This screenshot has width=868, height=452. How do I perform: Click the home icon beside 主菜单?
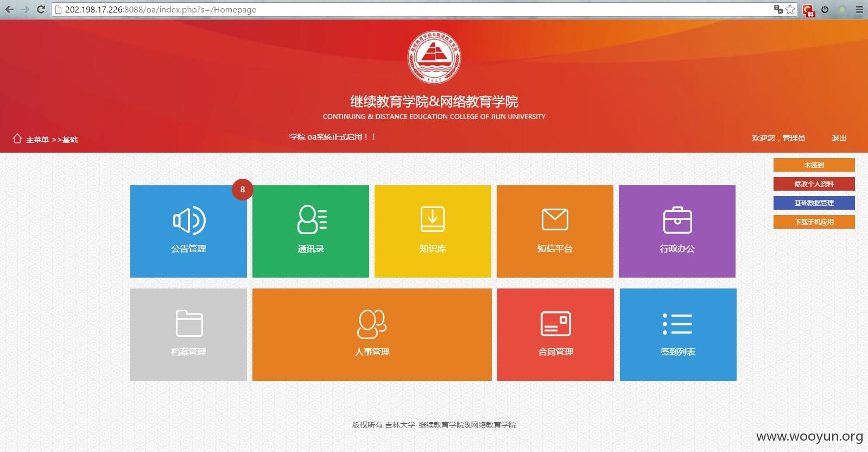coord(17,139)
